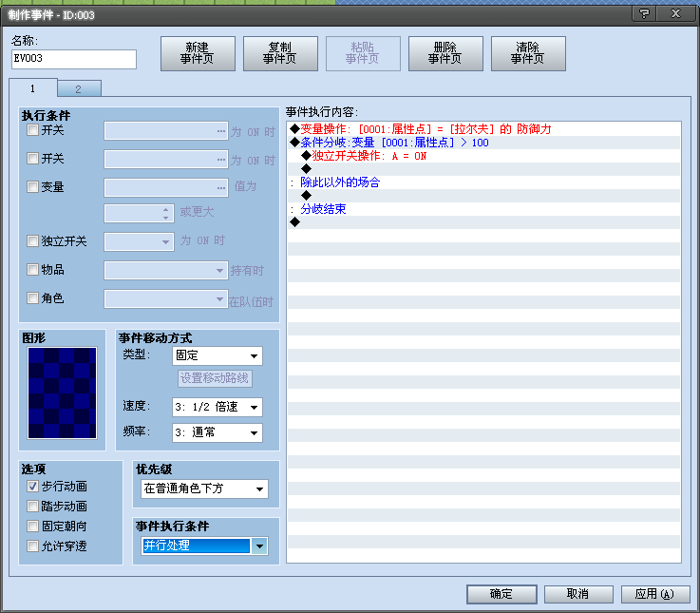The image size is (700, 613).
Task: Enable the 物品 condition checkbox
Action: click(x=32, y=269)
